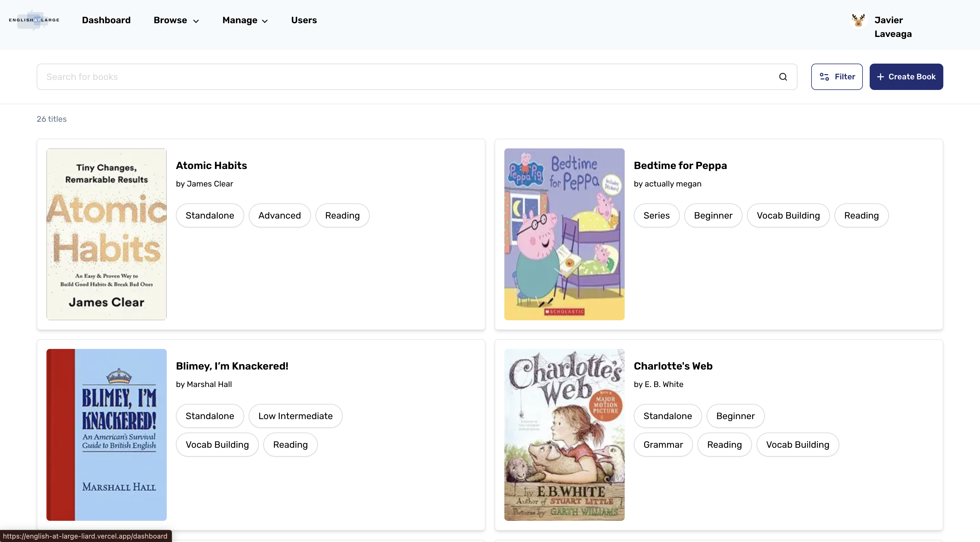
Task: Open the Charlotte's Web cover thumbnail
Action: click(x=564, y=434)
